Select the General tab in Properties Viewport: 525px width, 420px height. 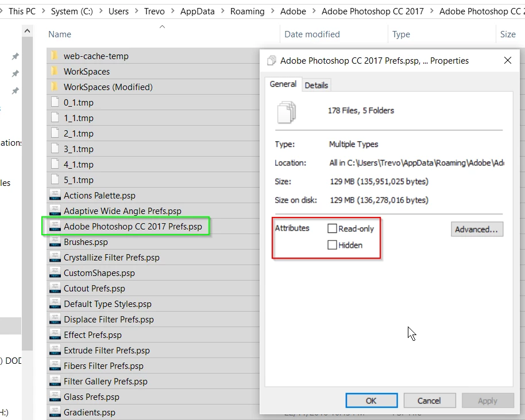283,84
